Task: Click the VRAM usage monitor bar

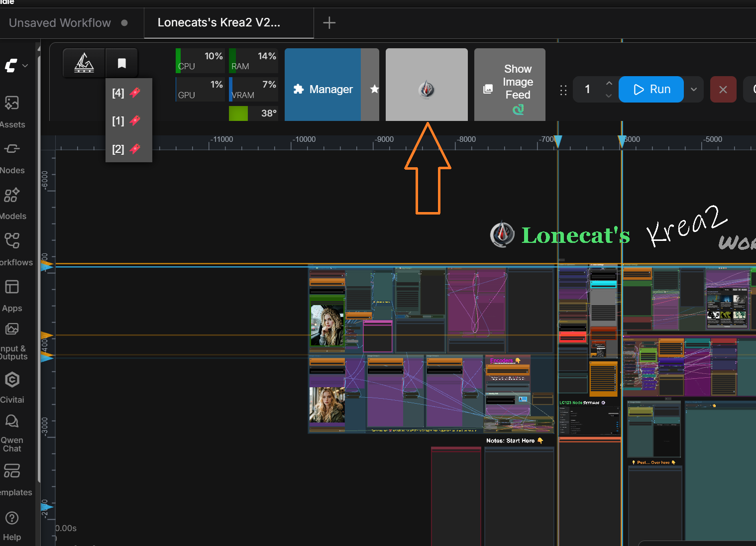Action: pyautogui.click(x=253, y=90)
